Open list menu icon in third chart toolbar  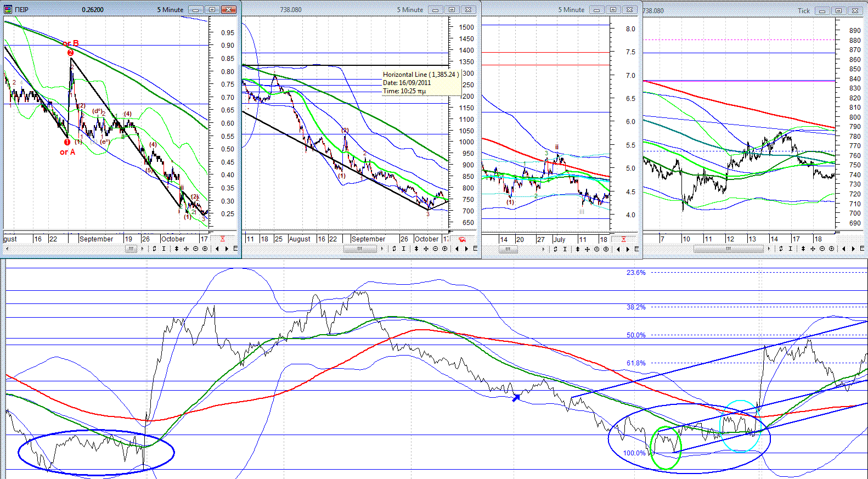point(636,249)
